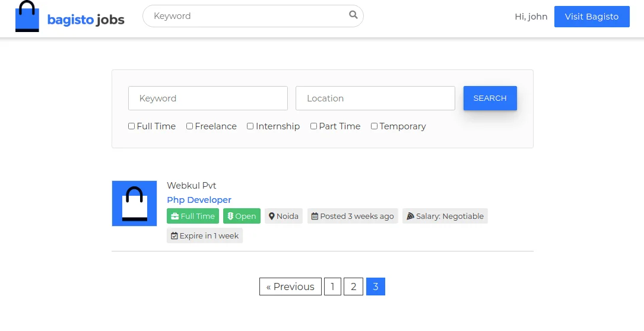The image size is (644, 331).
Task: Check the Internship filter
Action: (250, 126)
